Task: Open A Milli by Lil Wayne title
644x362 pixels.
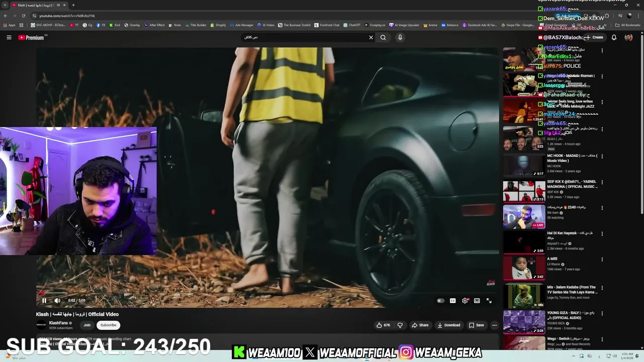Action: pos(552,259)
